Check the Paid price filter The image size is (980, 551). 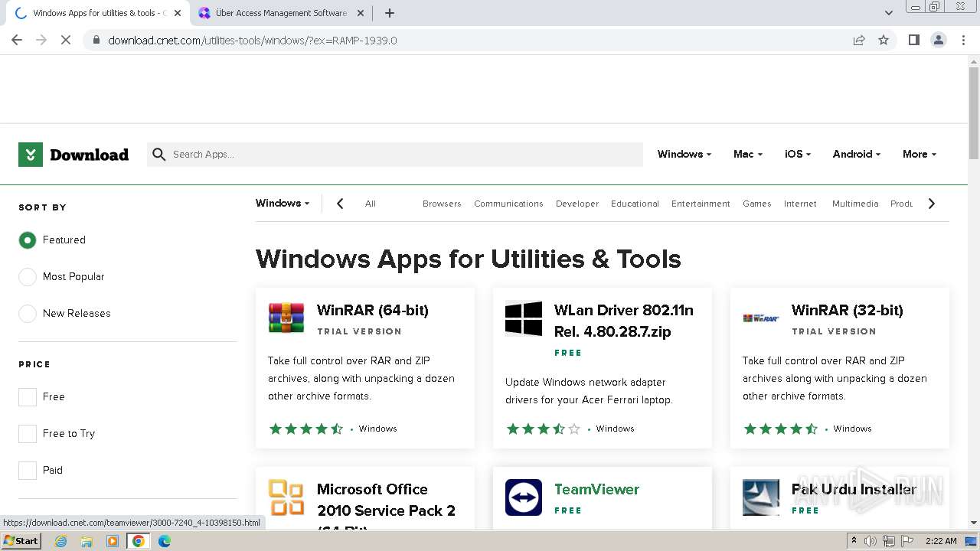(x=28, y=471)
